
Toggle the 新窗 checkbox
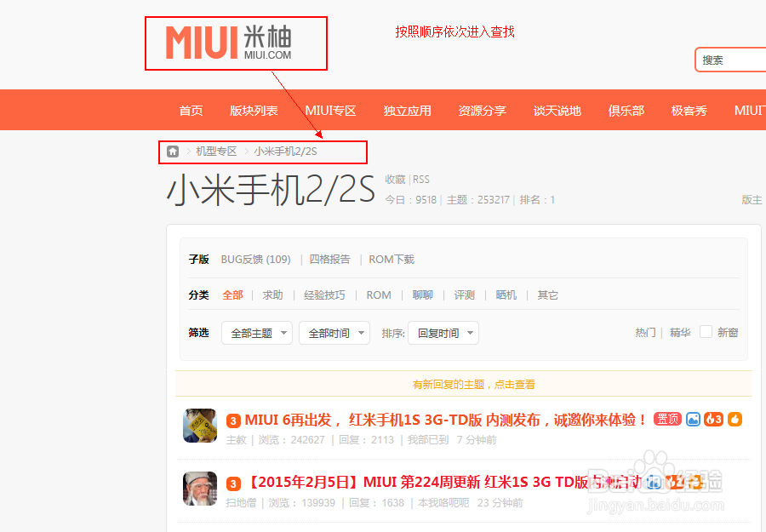point(706,332)
